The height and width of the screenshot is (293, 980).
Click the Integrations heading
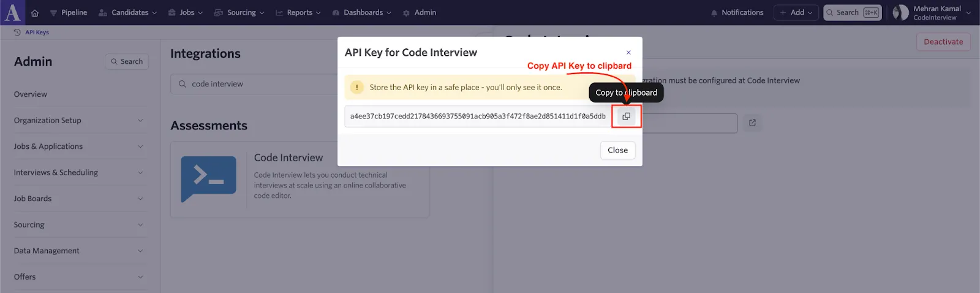(x=205, y=54)
